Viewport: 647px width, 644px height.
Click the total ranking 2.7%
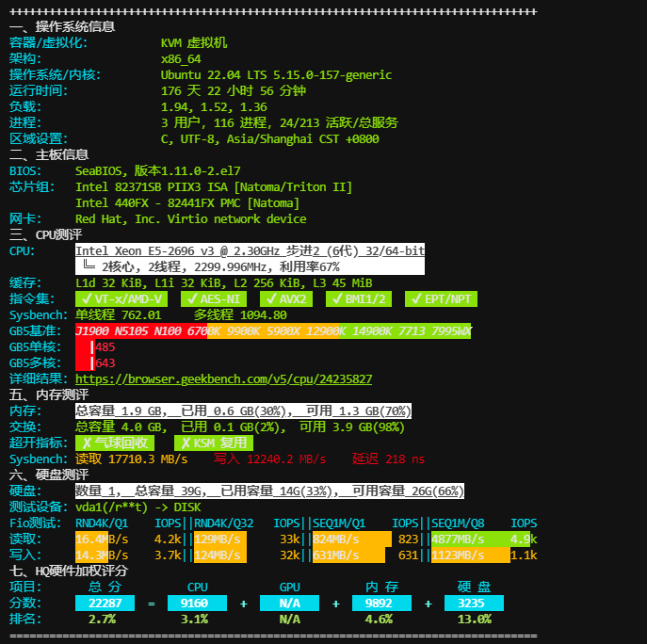(x=102, y=620)
